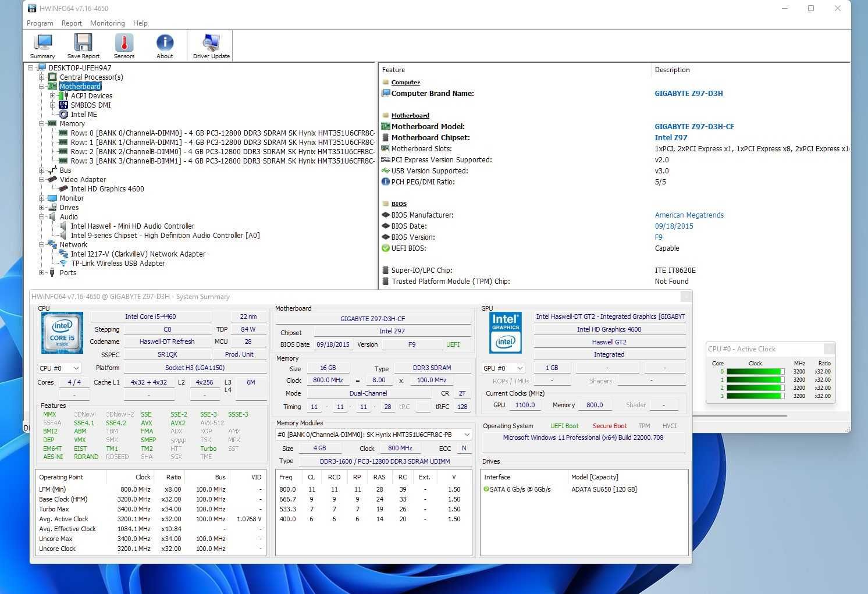This screenshot has width=868, height=594.
Task: Collapse the Memory tree node
Action: pos(42,124)
